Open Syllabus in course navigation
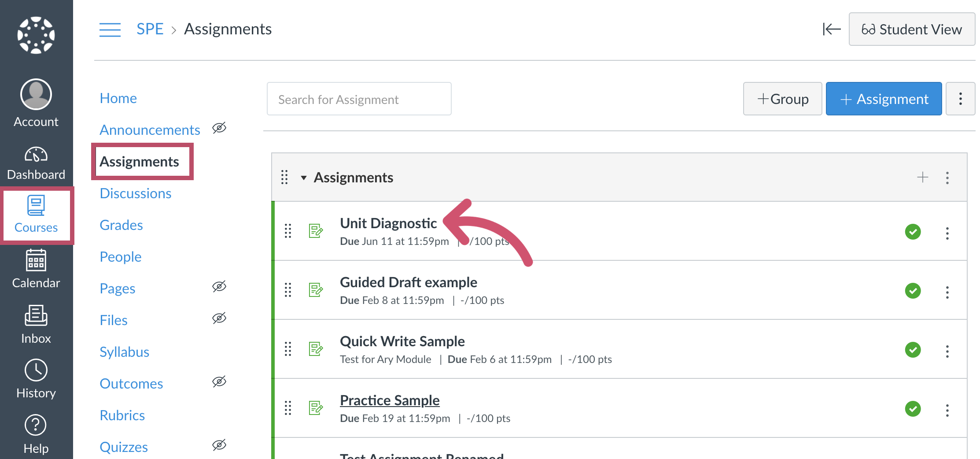This screenshot has width=980, height=459. coord(124,352)
